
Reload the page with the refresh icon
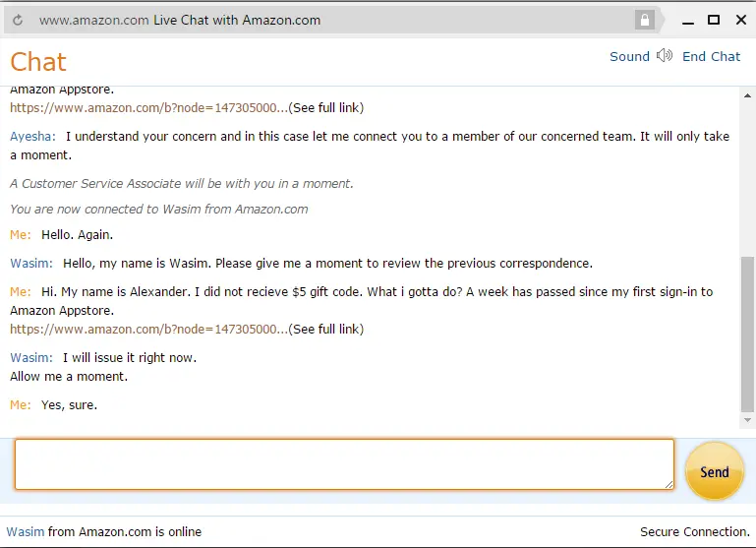point(18,21)
